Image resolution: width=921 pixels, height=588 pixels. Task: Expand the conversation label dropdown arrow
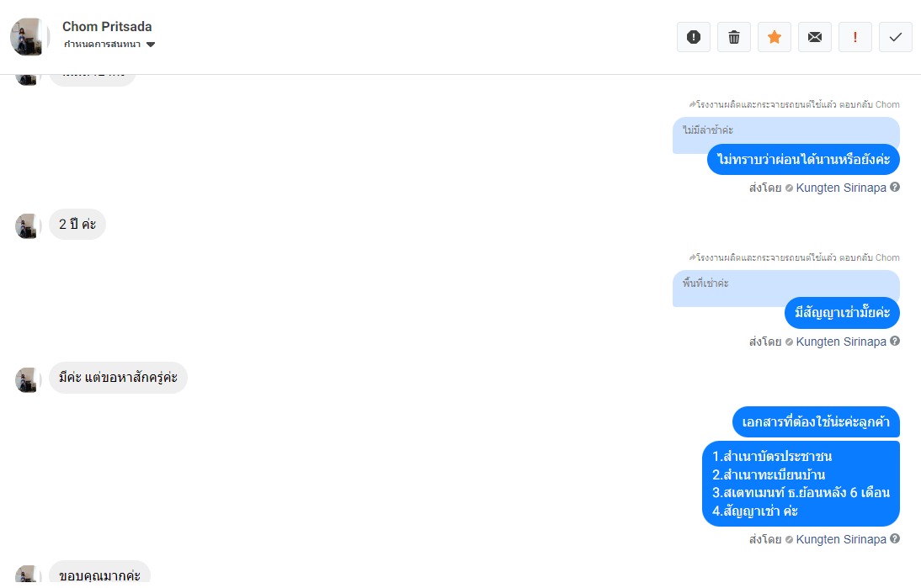151,45
